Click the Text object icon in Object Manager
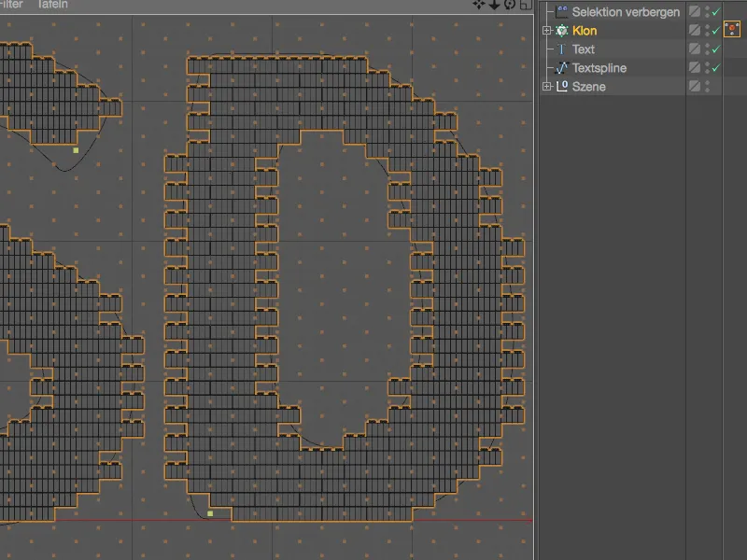This screenshot has width=747, height=560. click(x=560, y=49)
